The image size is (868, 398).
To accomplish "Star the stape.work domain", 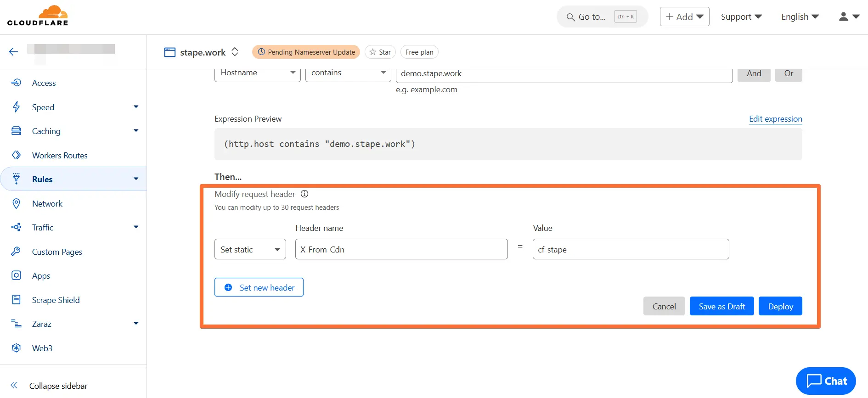I will (380, 52).
